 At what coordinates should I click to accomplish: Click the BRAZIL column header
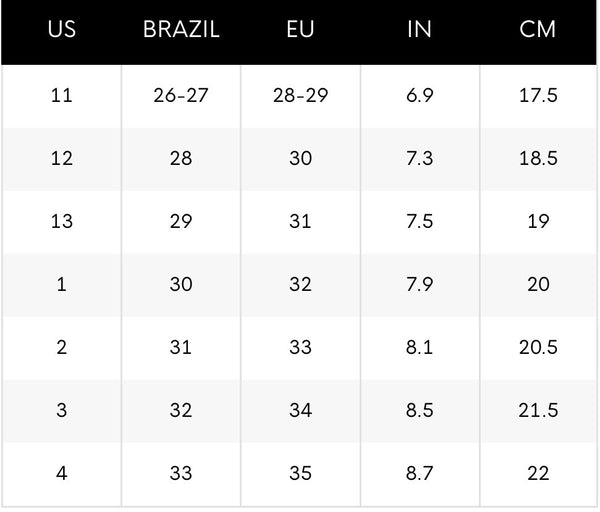pos(181,29)
